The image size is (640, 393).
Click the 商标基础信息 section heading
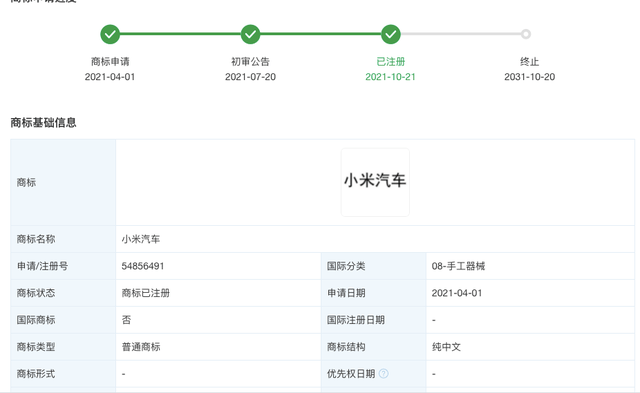[x=43, y=122]
